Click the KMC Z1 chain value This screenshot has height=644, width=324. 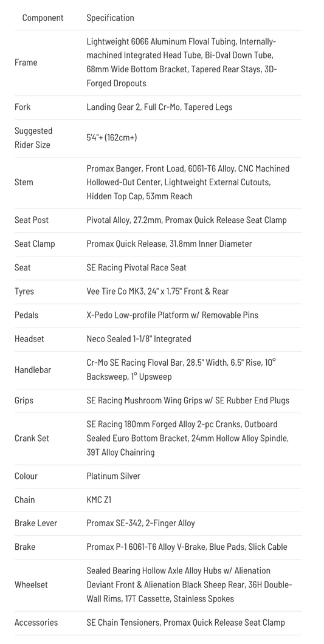[98, 500]
